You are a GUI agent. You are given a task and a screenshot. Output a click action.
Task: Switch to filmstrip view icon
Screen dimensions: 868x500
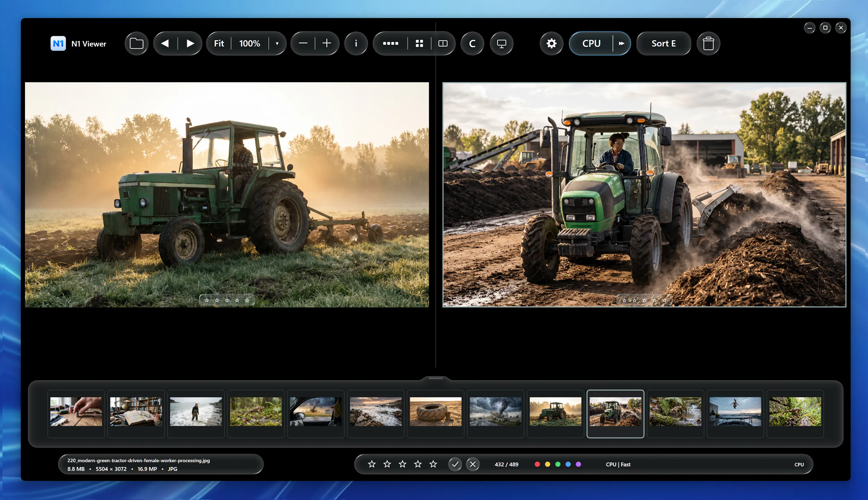(x=391, y=43)
